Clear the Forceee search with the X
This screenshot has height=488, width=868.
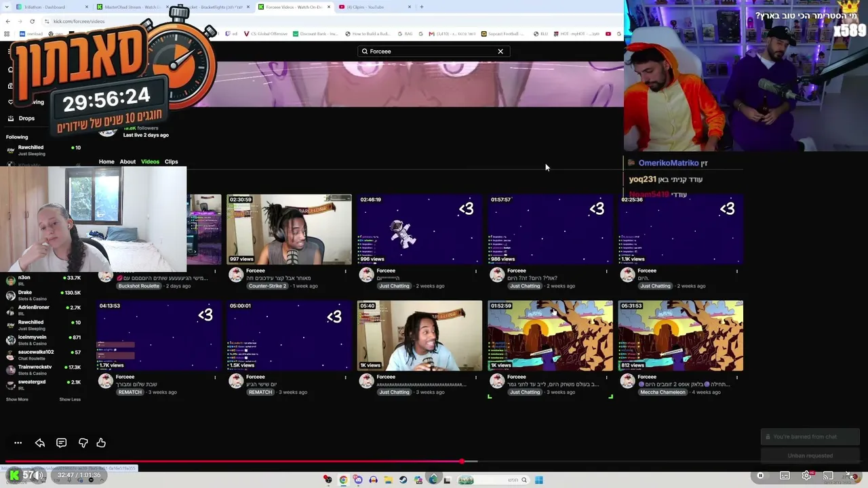[500, 52]
